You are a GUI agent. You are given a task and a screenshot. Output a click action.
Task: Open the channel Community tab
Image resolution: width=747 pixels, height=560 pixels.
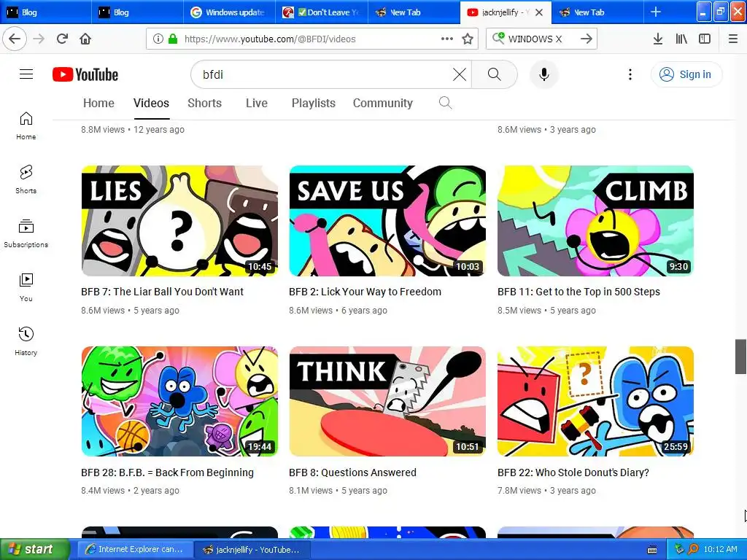pos(382,103)
